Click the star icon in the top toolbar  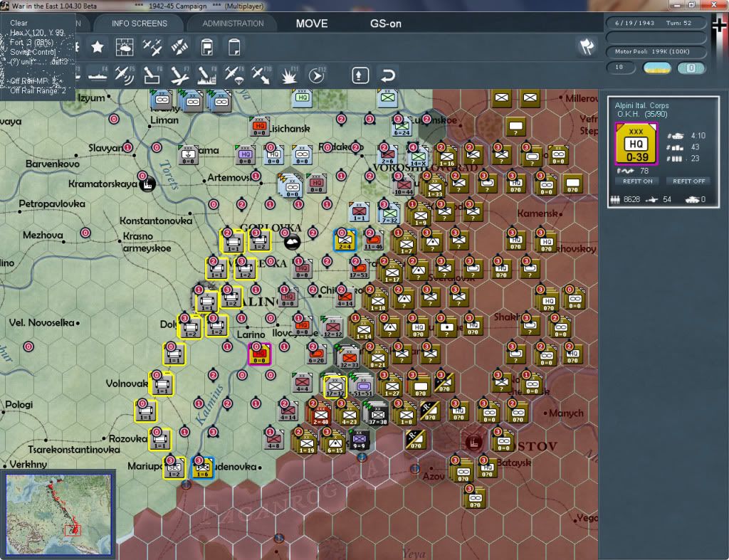(97, 47)
